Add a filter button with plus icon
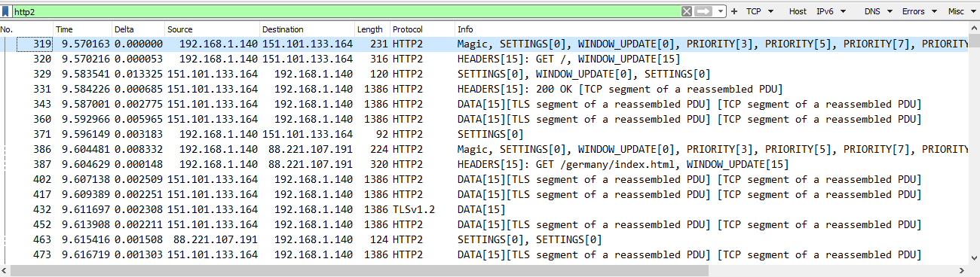980x277 pixels. (x=734, y=11)
